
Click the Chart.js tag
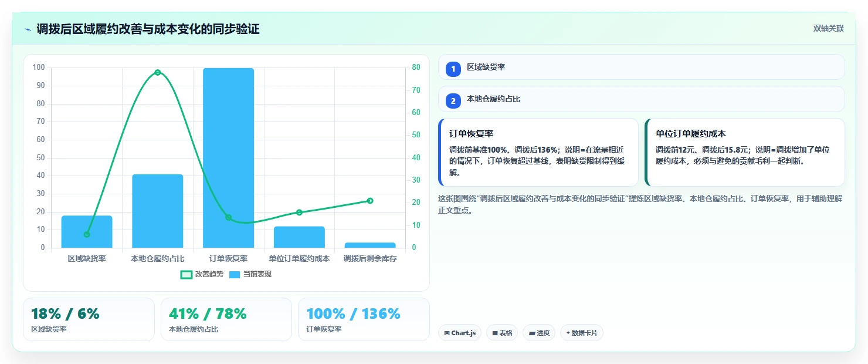point(460,333)
